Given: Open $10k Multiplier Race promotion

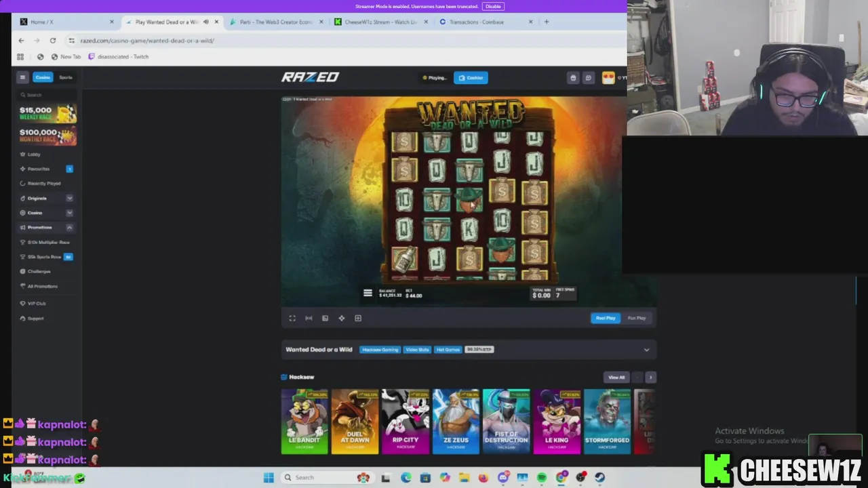Looking at the screenshot, I should [x=47, y=242].
